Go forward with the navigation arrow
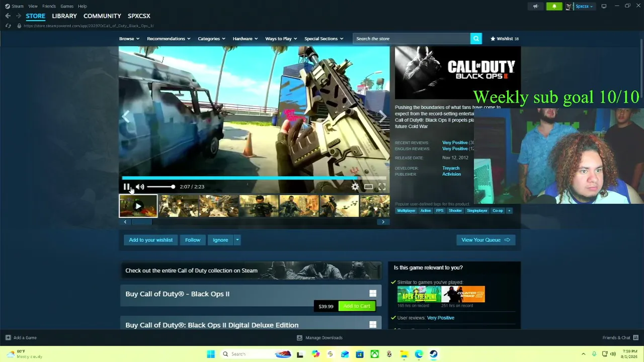644x362 pixels. click(x=18, y=16)
